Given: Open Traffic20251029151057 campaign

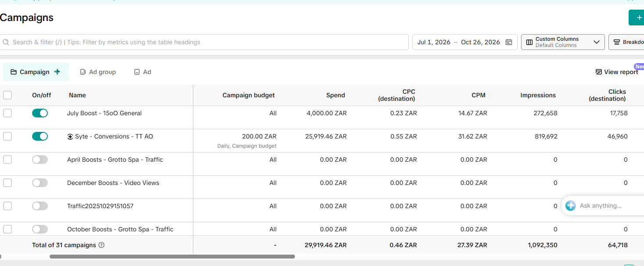Looking at the screenshot, I should [100, 206].
